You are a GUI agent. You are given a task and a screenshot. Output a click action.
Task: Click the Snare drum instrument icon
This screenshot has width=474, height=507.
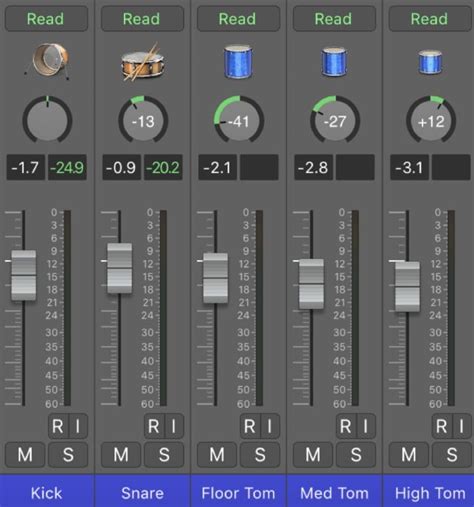[x=143, y=63]
